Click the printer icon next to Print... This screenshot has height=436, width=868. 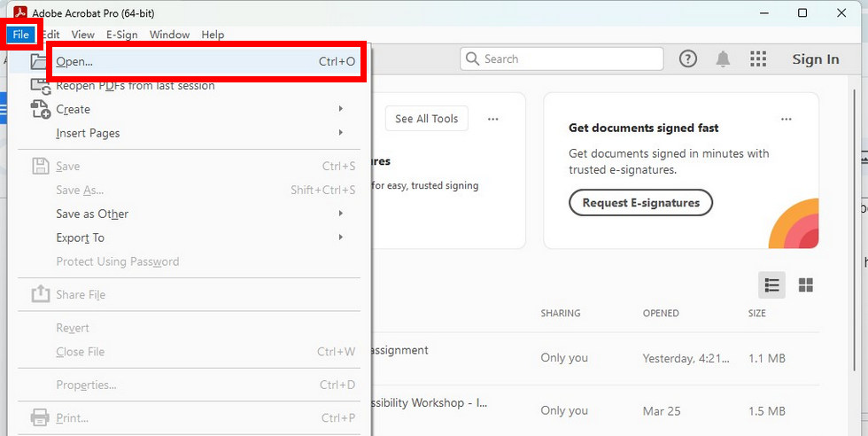(x=40, y=417)
